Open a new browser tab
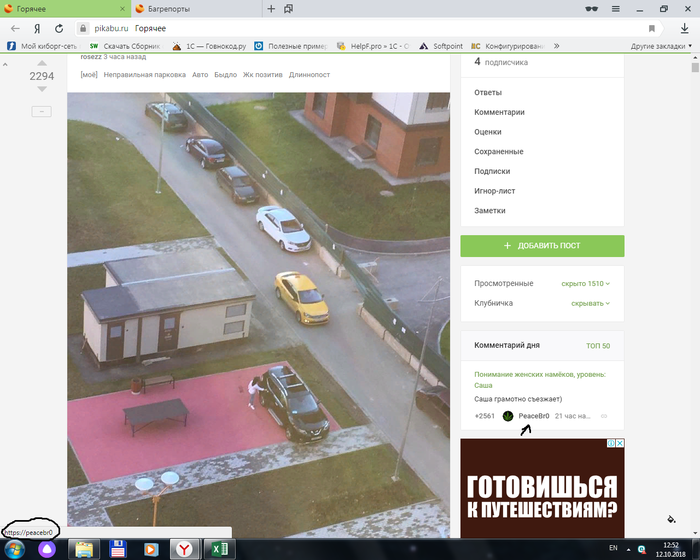 click(271, 8)
